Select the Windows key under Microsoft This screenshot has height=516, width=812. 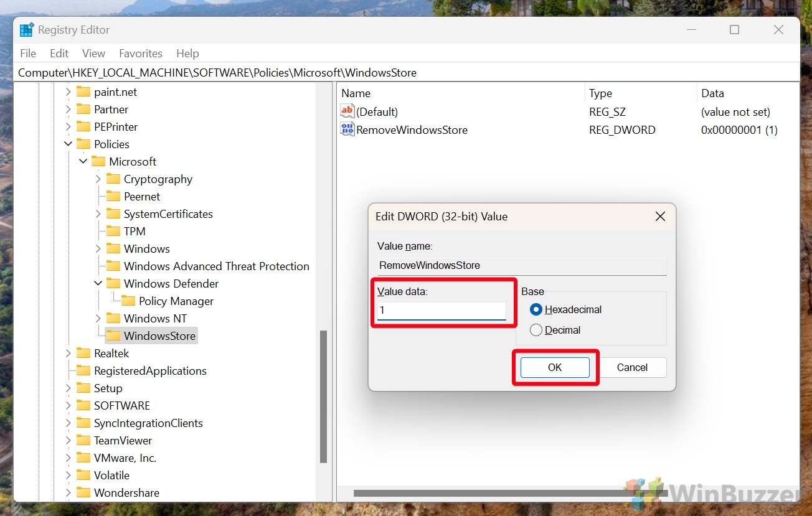click(x=146, y=248)
